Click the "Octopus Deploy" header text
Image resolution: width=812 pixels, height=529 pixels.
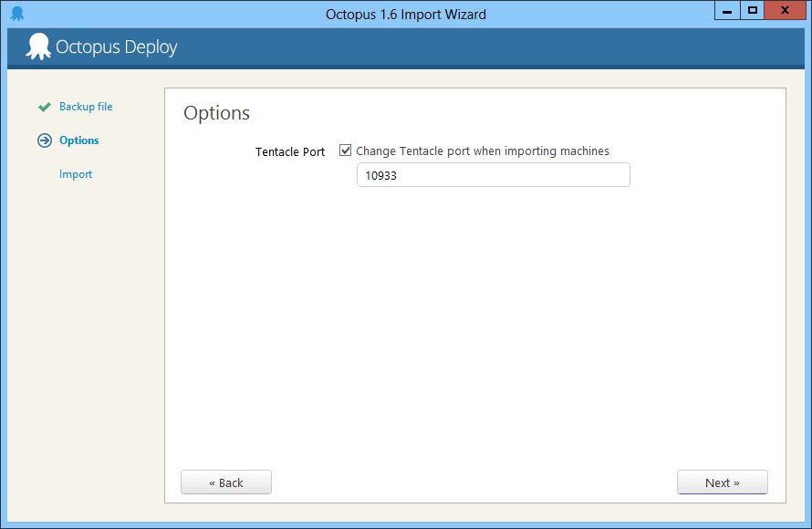(117, 47)
